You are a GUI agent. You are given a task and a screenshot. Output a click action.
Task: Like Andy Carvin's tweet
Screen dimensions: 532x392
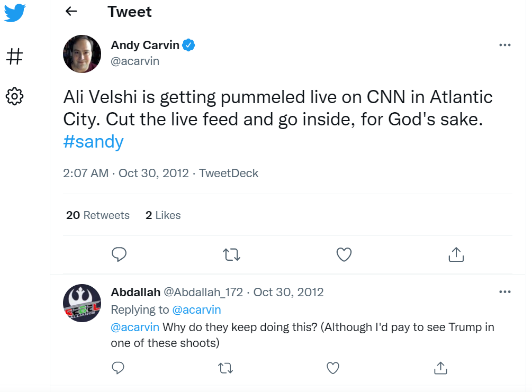tap(344, 254)
